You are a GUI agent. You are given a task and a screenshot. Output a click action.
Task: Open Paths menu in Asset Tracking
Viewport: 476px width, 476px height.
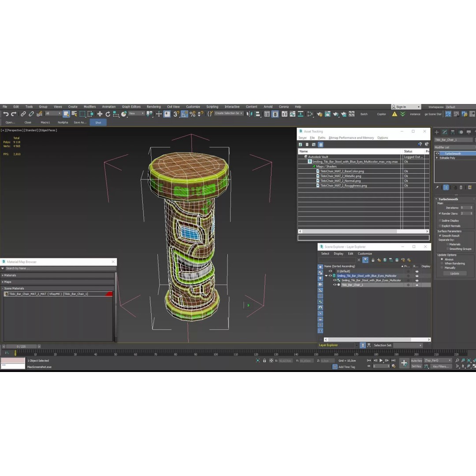coord(321,138)
